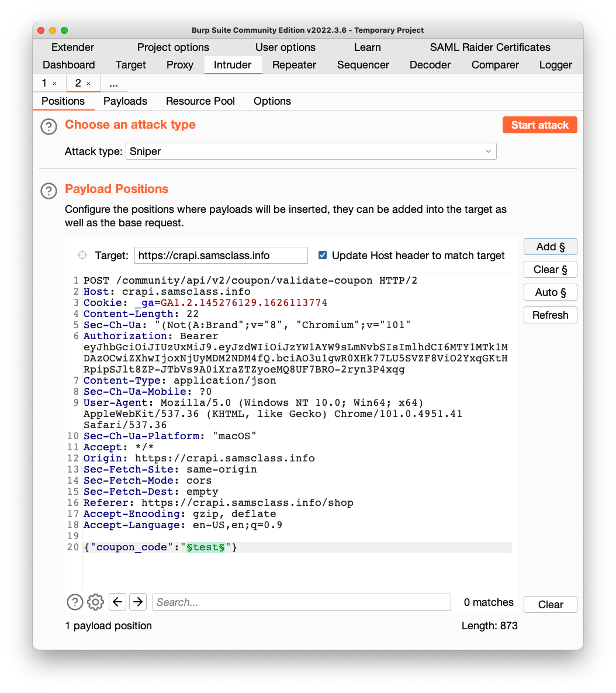Go to next search match arrow
This screenshot has height=693, width=616.
138,602
